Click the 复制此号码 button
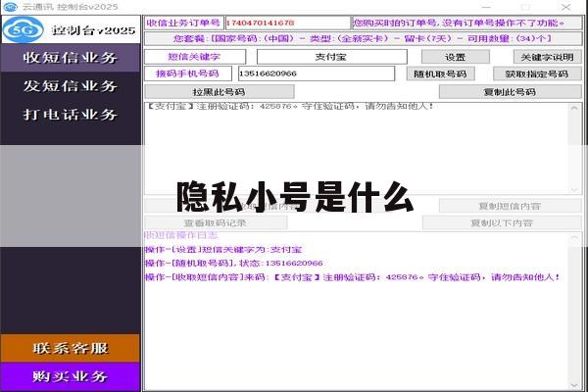This screenshot has width=588, height=392. [x=510, y=92]
